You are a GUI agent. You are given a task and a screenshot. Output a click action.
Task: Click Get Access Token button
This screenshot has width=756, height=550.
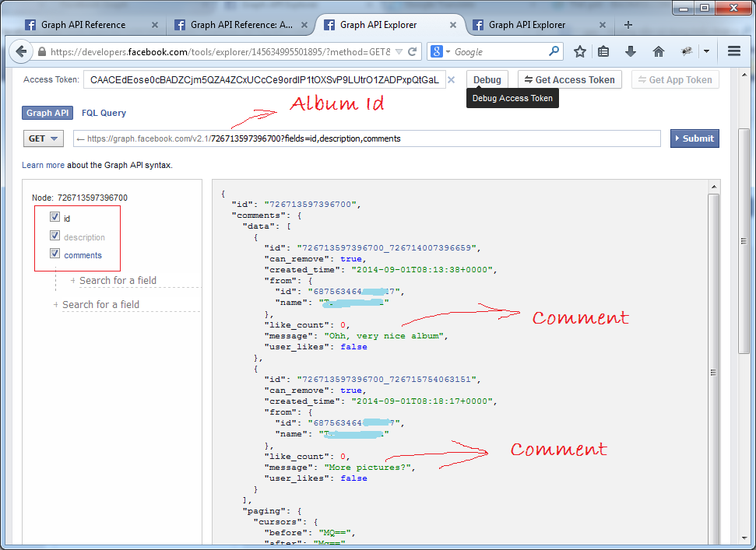(570, 80)
